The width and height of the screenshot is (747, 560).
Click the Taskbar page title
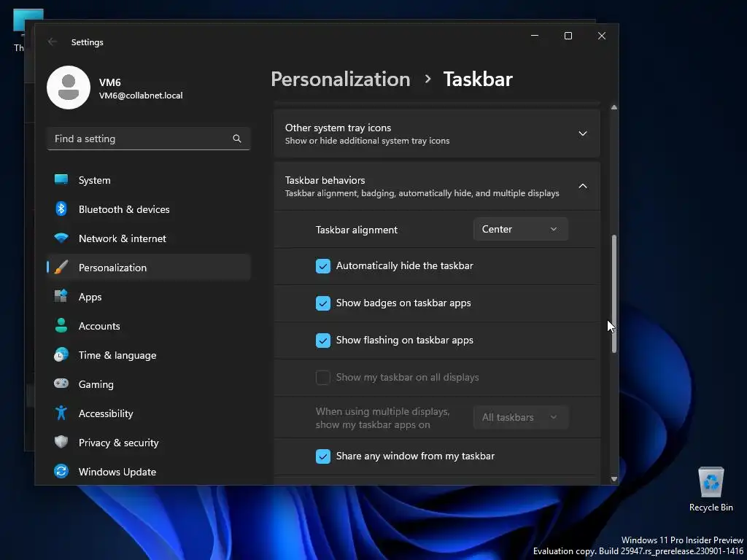(478, 79)
